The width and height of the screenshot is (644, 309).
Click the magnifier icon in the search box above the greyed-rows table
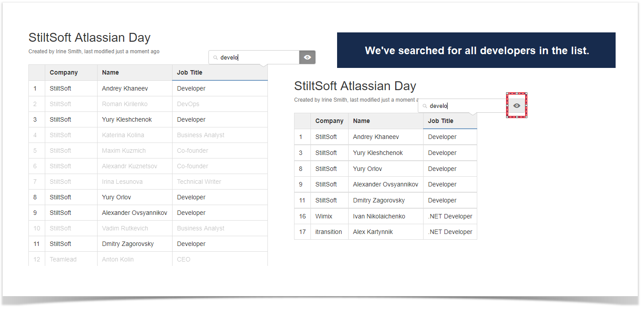[x=216, y=58]
